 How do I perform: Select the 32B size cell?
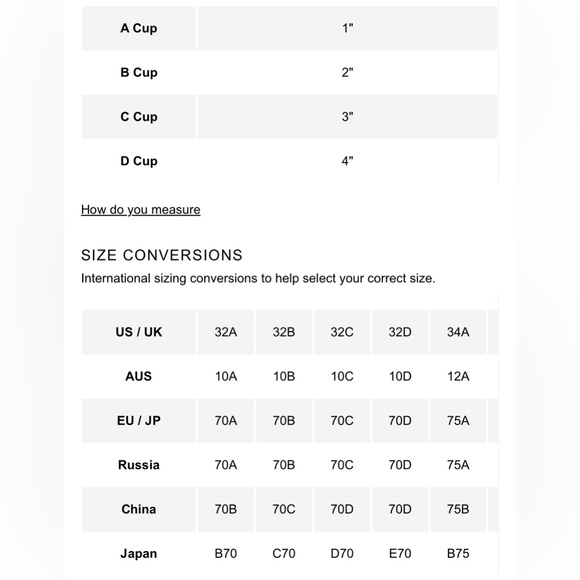coord(284,332)
